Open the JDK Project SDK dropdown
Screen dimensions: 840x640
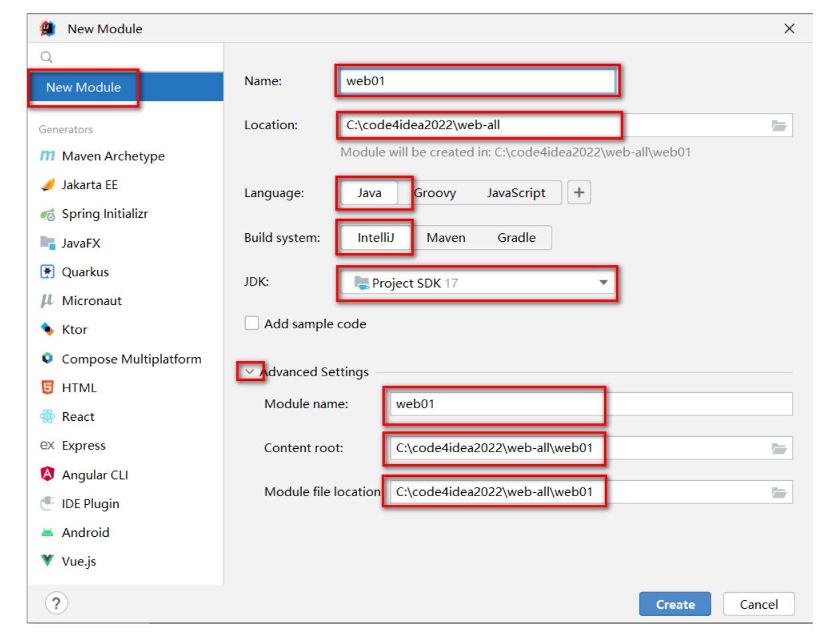point(478,282)
